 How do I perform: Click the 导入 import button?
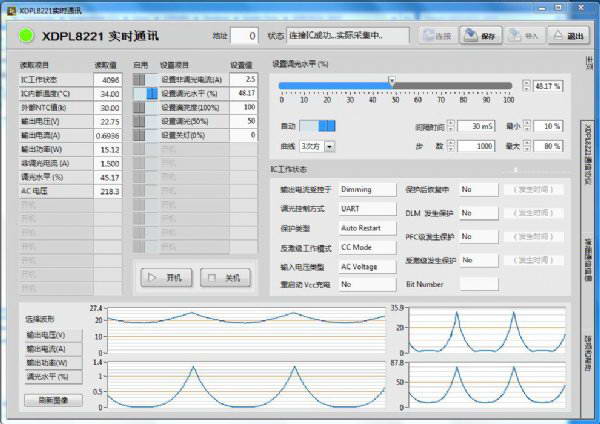[x=525, y=36]
